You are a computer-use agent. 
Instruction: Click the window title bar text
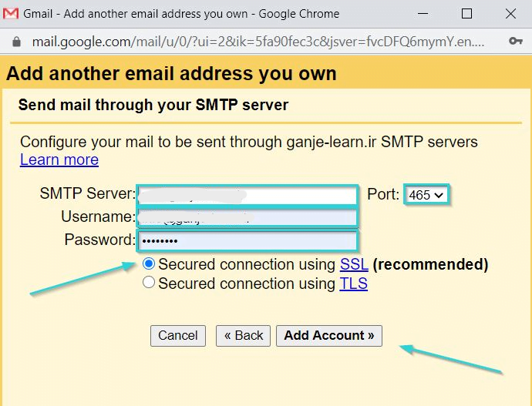181,14
